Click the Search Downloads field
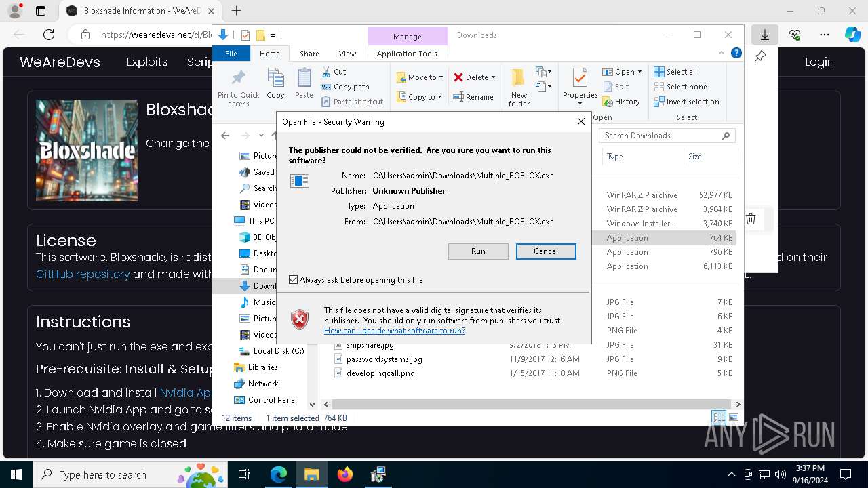This screenshot has width=868, height=488. [x=667, y=136]
